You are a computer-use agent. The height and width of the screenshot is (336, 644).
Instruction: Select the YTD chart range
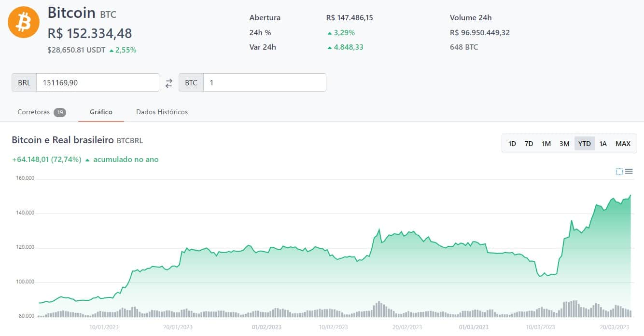pos(585,144)
